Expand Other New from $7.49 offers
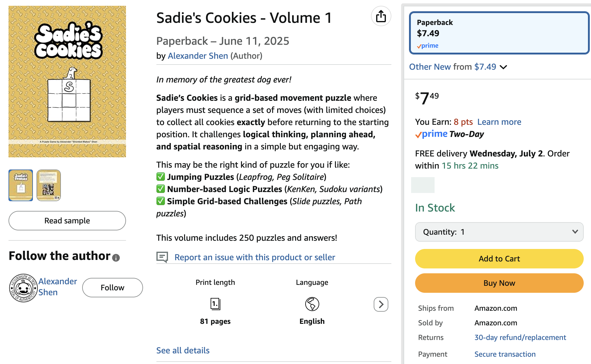Viewport: 591px width, 364px height. click(458, 67)
